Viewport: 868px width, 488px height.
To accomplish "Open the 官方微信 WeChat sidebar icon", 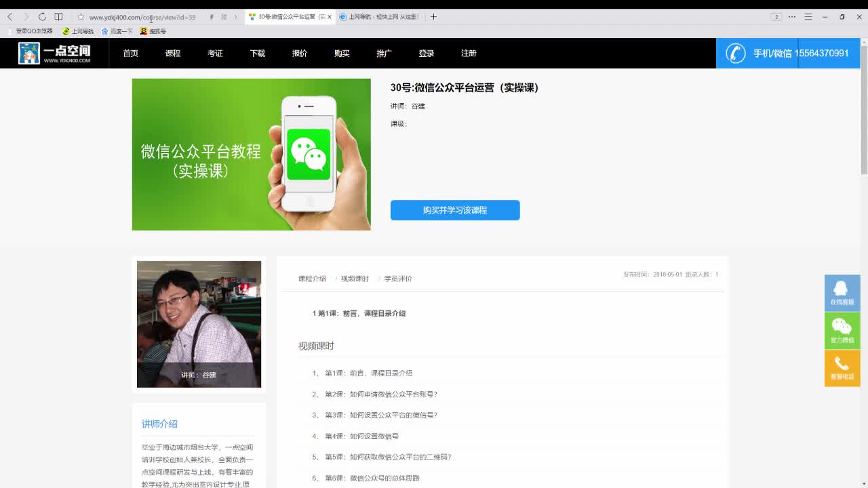I will pyautogui.click(x=842, y=330).
